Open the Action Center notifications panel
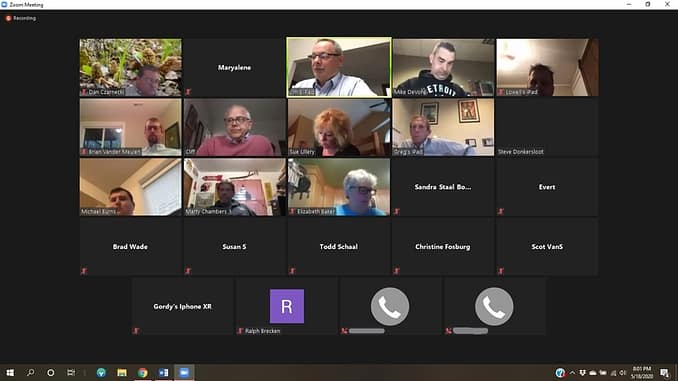This screenshot has height=381, width=678. tap(665, 372)
